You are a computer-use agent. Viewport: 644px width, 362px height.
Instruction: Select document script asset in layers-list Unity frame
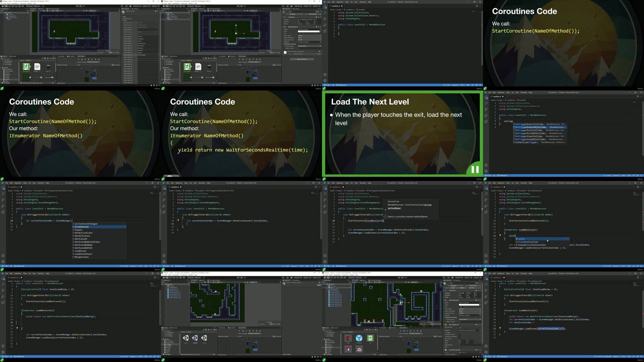coord(37,67)
